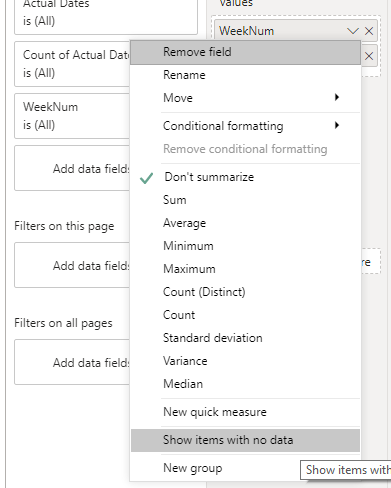
Task: Open Count of Actual Dates filter card
Action: (72, 64)
